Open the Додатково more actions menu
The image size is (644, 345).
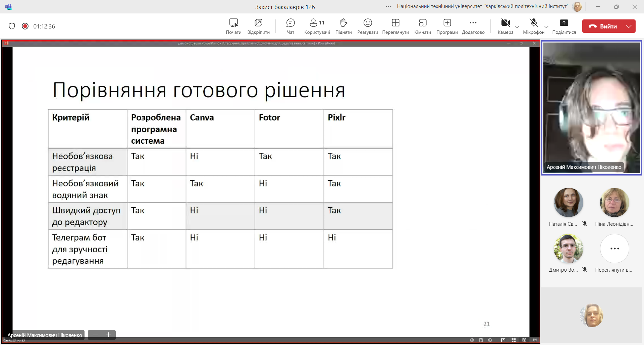coord(473,26)
